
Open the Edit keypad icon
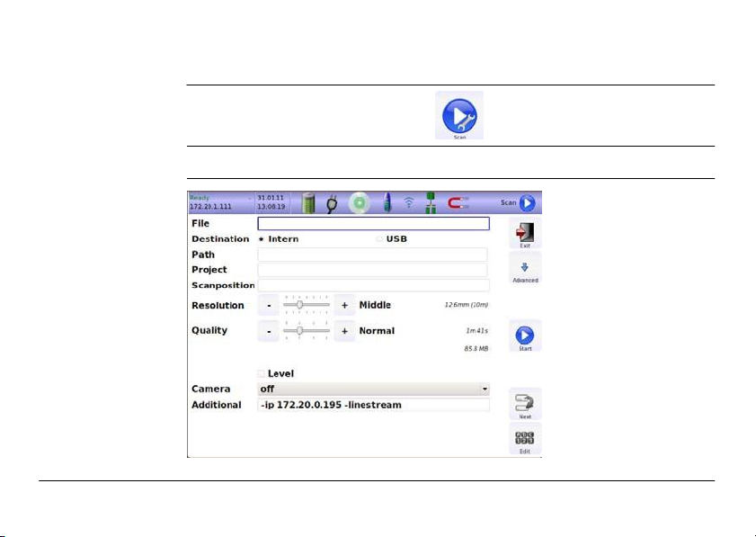[525, 439]
